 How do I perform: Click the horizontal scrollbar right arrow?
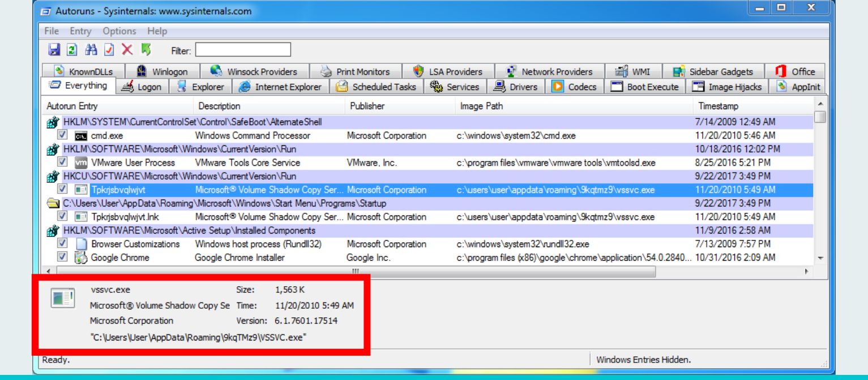pos(807,271)
